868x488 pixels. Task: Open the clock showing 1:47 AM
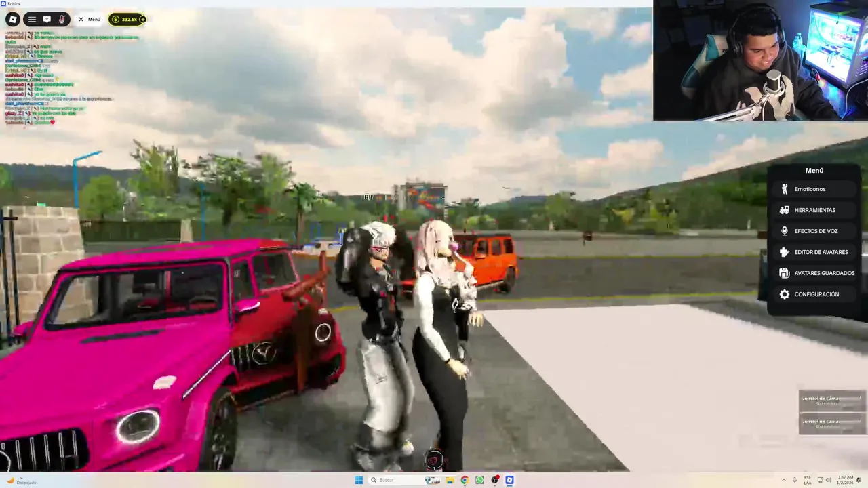[x=845, y=480]
